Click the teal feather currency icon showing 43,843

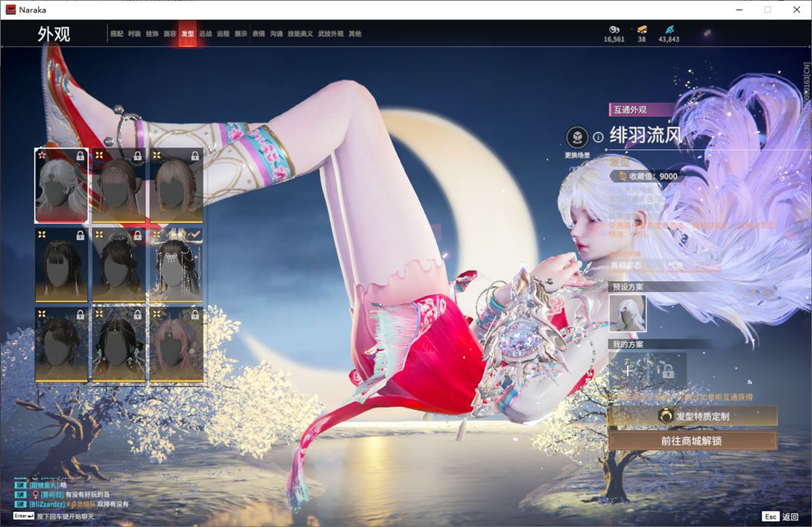pyautogui.click(x=669, y=30)
